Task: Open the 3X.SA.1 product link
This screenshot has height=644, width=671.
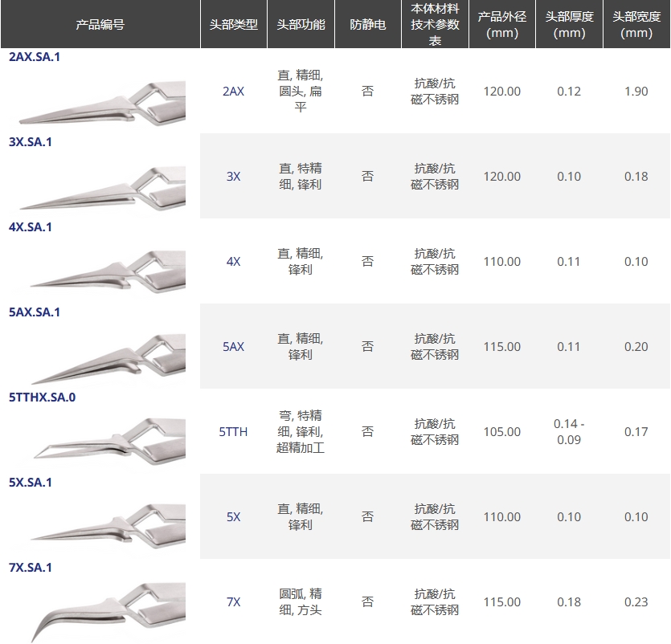Action: click(x=30, y=142)
